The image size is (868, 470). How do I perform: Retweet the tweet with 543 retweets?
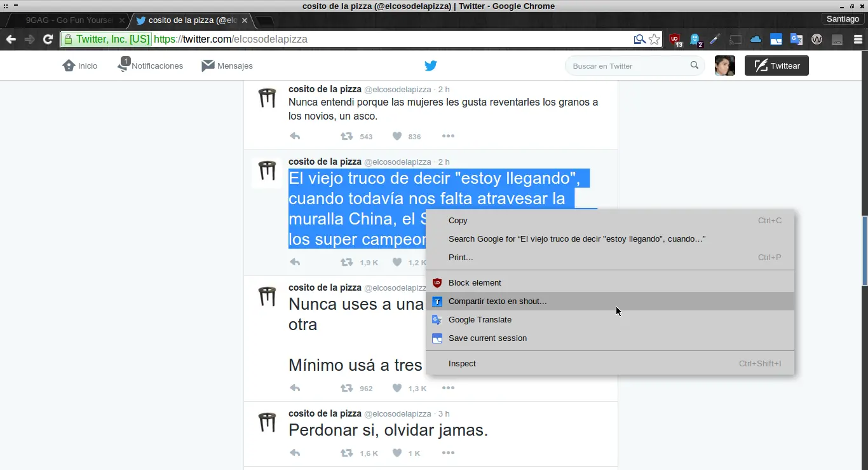pos(346,136)
